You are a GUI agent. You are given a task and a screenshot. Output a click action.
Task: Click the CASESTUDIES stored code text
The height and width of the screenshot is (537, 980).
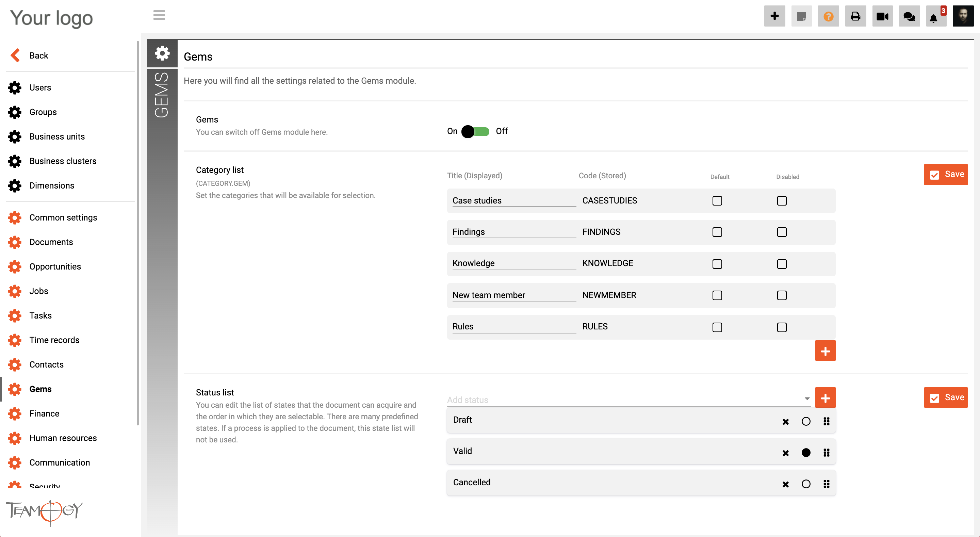[609, 200]
